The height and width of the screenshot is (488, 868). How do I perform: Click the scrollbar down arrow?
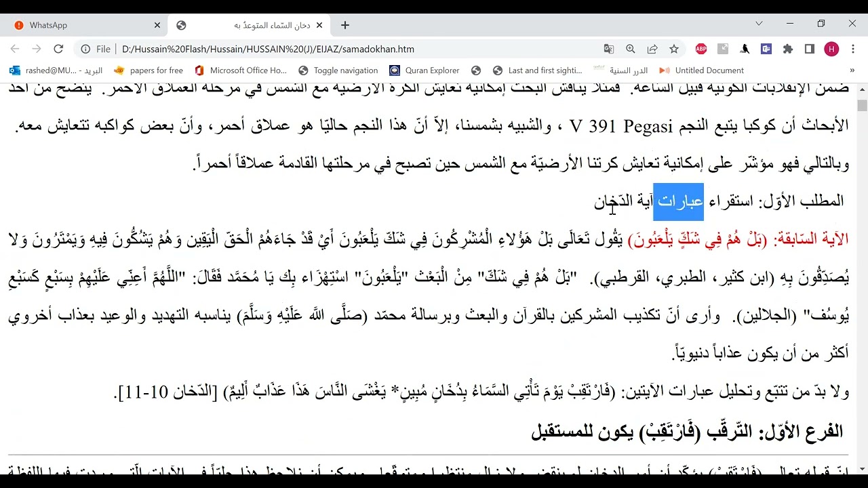click(x=862, y=468)
